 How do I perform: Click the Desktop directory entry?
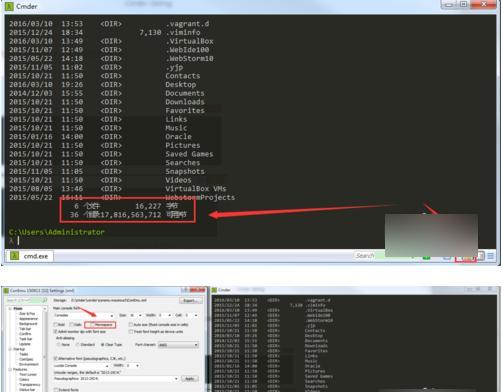point(181,84)
